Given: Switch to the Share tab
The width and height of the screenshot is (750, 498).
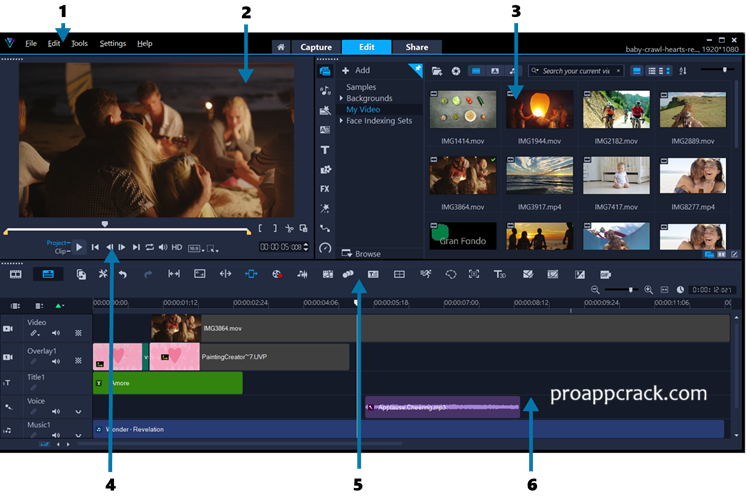Looking at the screenshot, I should tap(417, 47).
